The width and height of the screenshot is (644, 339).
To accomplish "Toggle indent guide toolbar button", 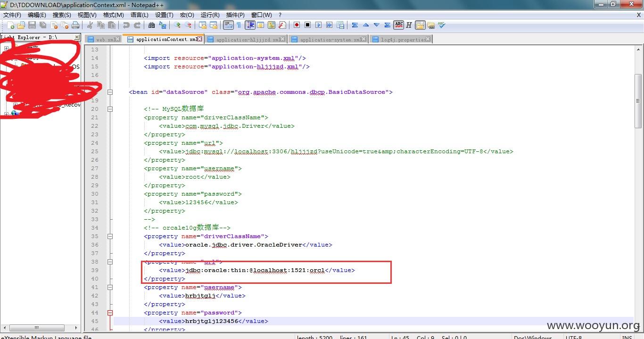I will pyautogui.click(x=250, y=25).
